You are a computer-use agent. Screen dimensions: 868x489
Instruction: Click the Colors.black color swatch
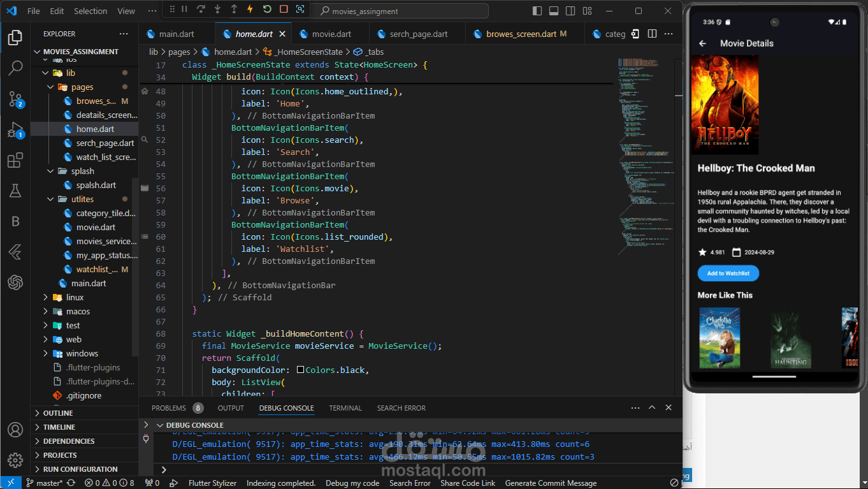click(x=300, y=370)
